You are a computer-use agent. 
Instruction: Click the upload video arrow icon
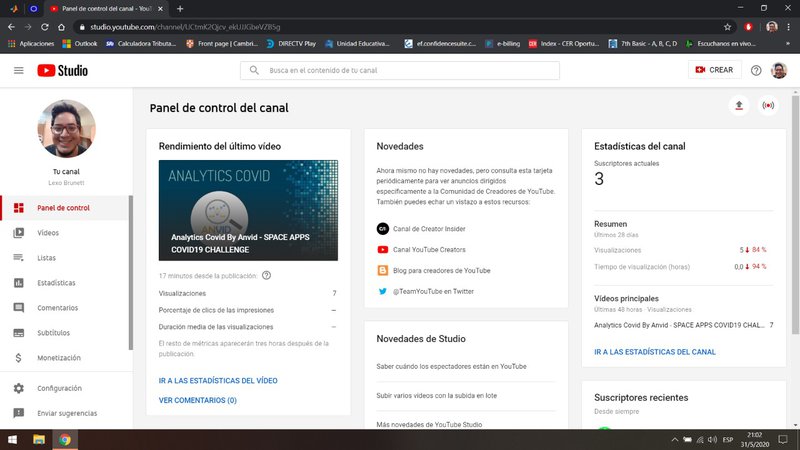739,105
